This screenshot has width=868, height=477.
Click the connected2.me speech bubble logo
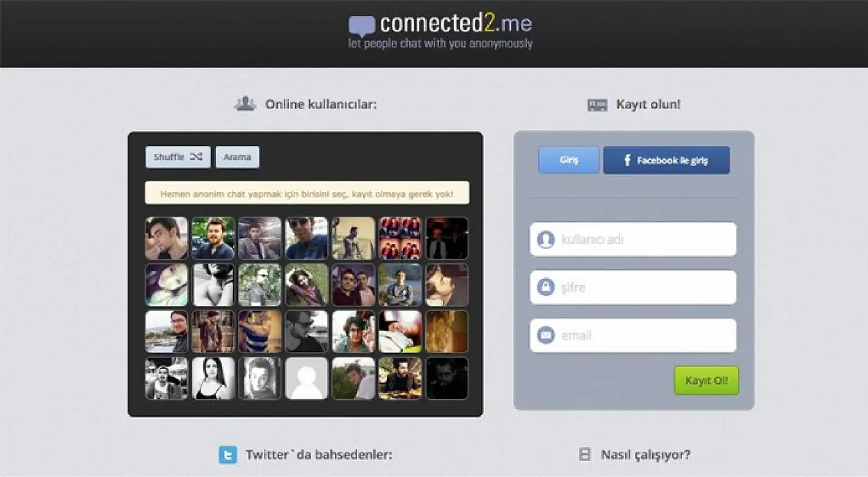(x=361, y=26)
